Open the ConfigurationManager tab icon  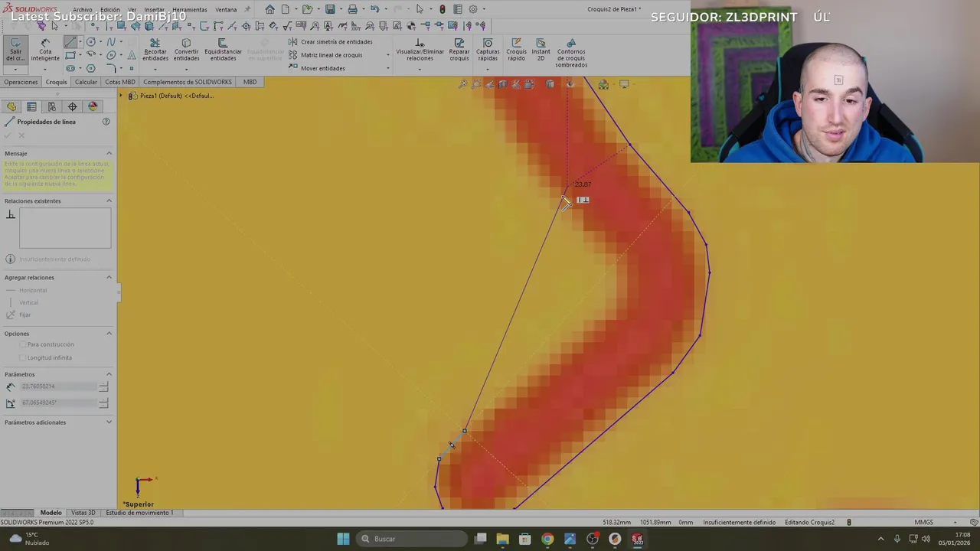(51, 106)
